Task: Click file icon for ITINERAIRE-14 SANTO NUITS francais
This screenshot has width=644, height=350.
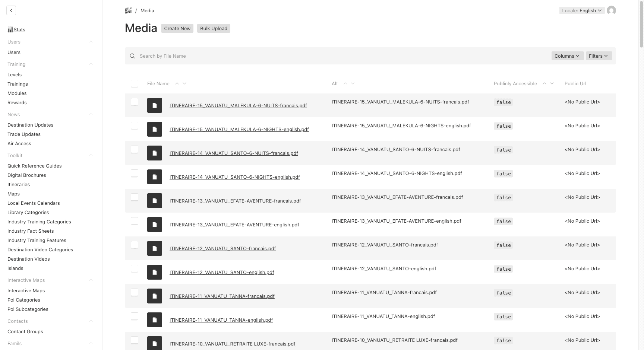Action: 155,153
